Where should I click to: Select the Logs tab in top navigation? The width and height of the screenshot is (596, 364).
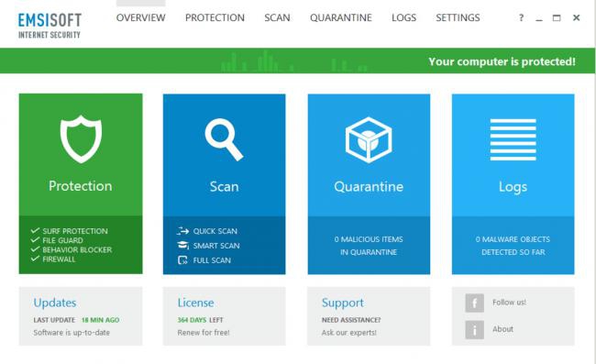(403, 17)
